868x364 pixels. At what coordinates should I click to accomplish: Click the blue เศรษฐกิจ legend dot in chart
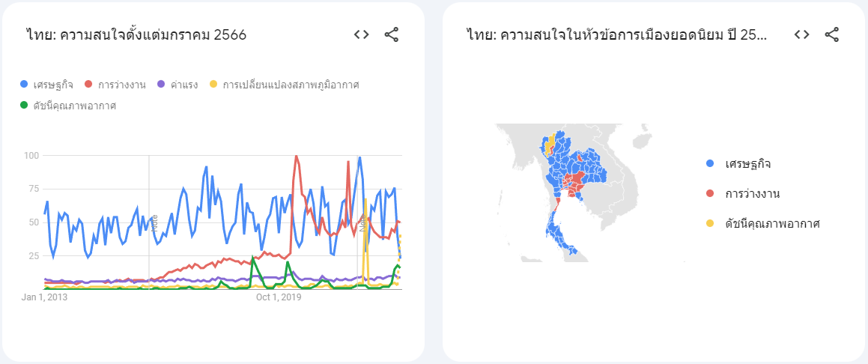(x=24, y=85)
